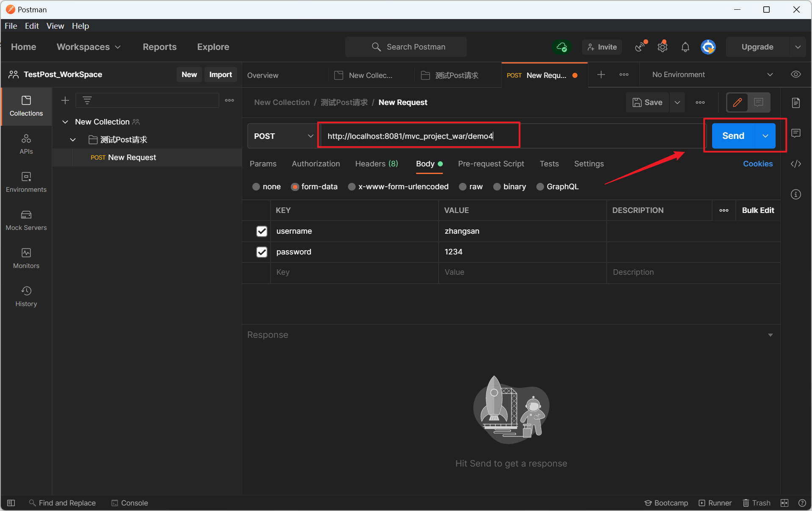812x511 pixels.
Task: Open the Cookies link
Action: [x=758, y=164]
